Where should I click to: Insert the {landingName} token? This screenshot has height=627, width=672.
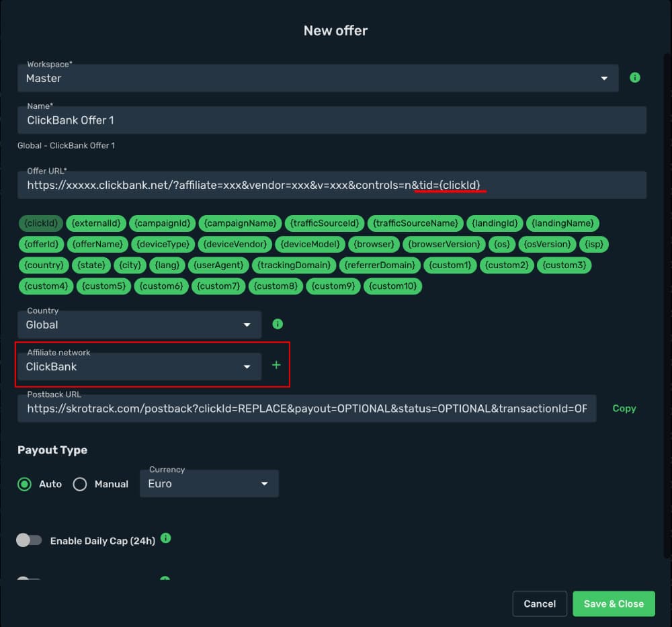point(562,223)
